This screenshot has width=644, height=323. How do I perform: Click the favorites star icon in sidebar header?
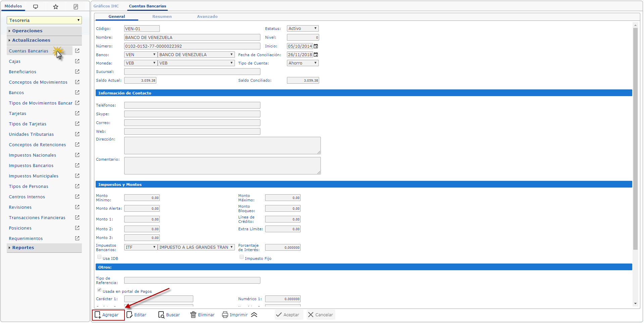point(56,7)
